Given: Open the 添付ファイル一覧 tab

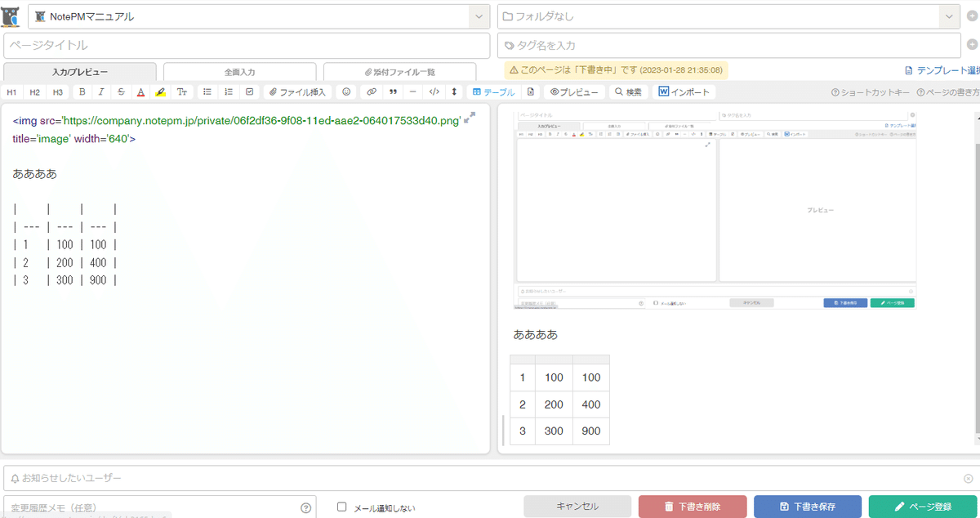Looking at the screenshot, I should [x=400, y=71].
